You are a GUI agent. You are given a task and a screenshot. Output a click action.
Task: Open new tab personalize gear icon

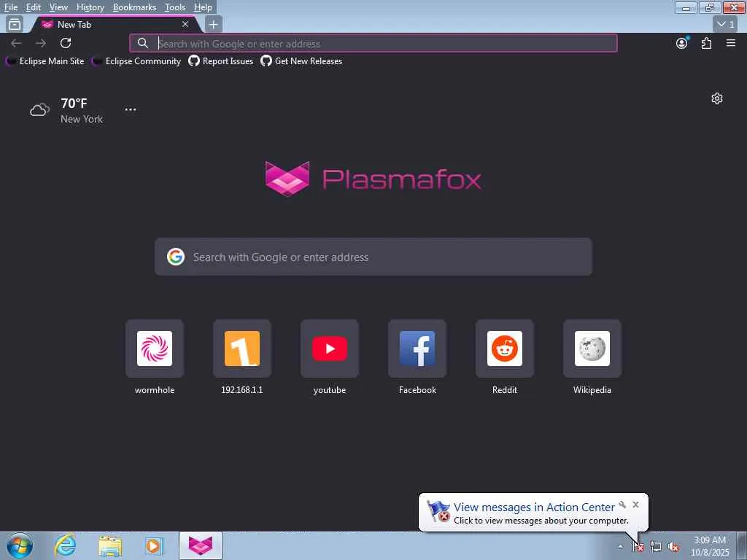pyautogui.click(x=717, y=98)
